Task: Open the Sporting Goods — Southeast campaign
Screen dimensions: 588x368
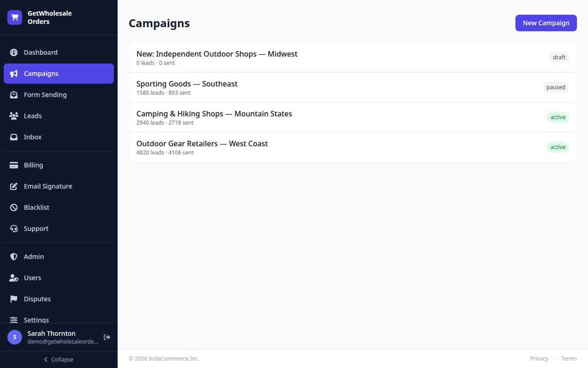Action: pos(353,87)
